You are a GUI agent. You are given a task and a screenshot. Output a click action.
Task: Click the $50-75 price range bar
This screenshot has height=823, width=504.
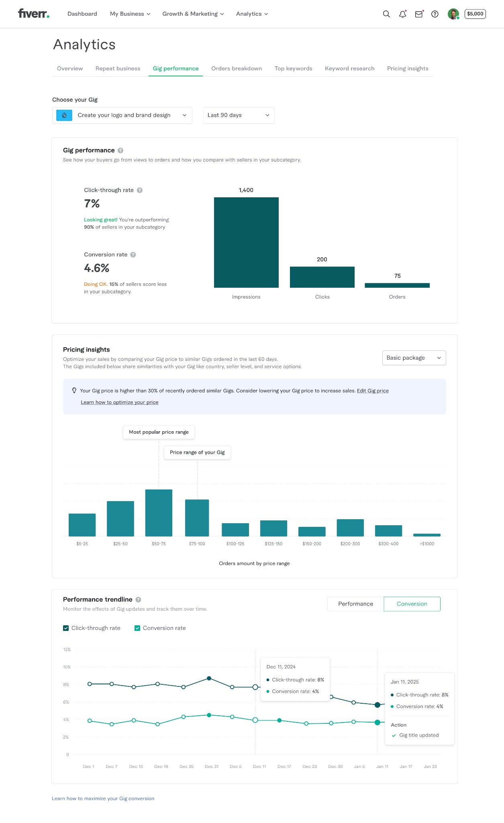(159, 513)
